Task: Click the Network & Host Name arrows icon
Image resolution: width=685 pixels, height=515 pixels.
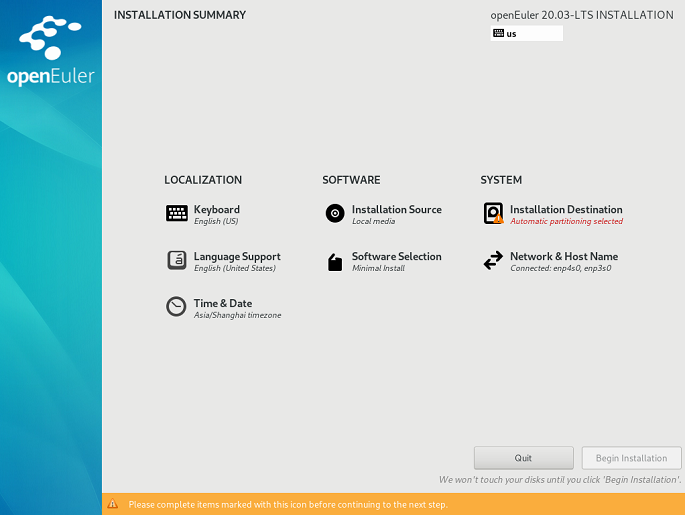Action: click(x=493, y=260)
